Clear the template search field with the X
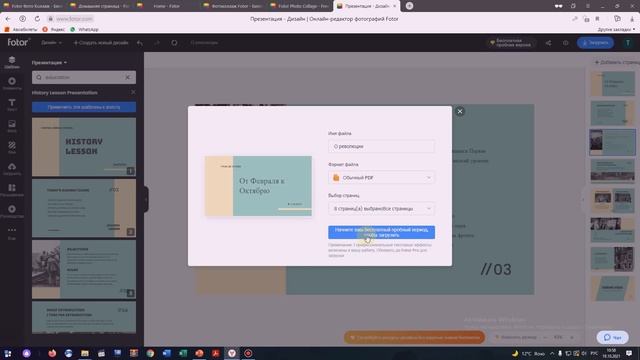This screenshot has width=640, height=360. (128, 77)
